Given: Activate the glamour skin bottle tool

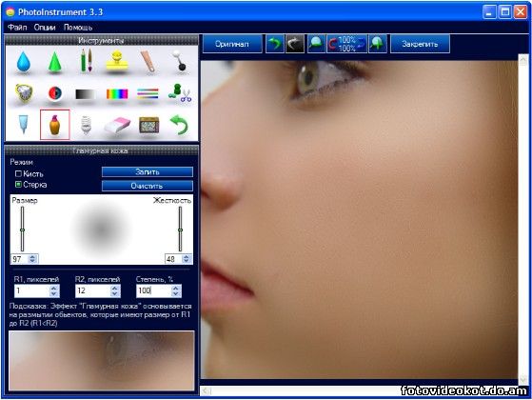Looking at the screenshot, I should tap(54, 125).
